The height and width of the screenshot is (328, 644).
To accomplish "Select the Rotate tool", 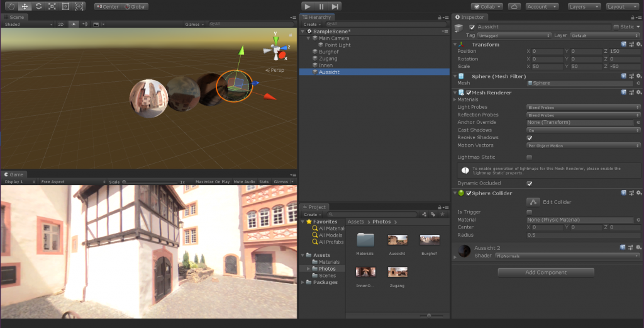I will pyautogui.click(x=38, y=6).
